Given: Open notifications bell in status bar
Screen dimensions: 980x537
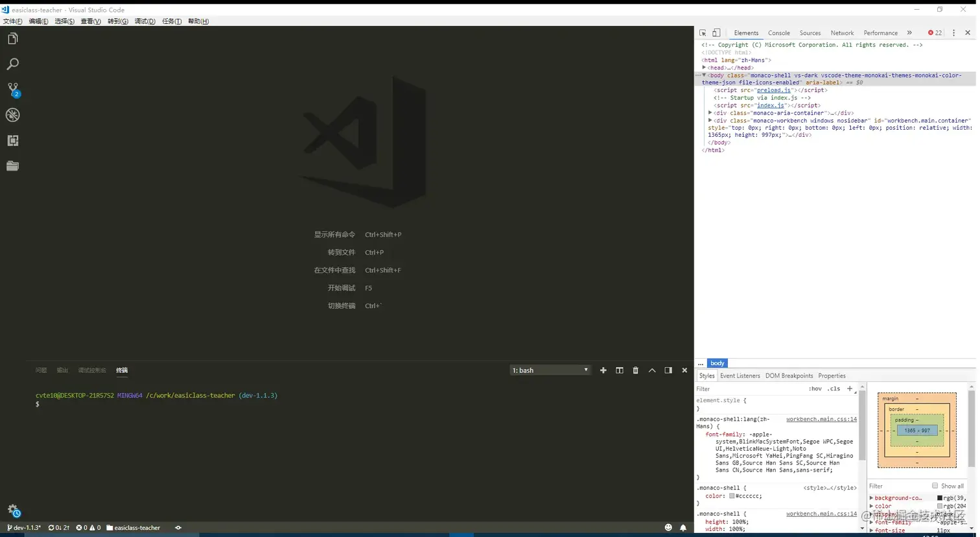Looking at the screenshot, I should tap(683, 528).
